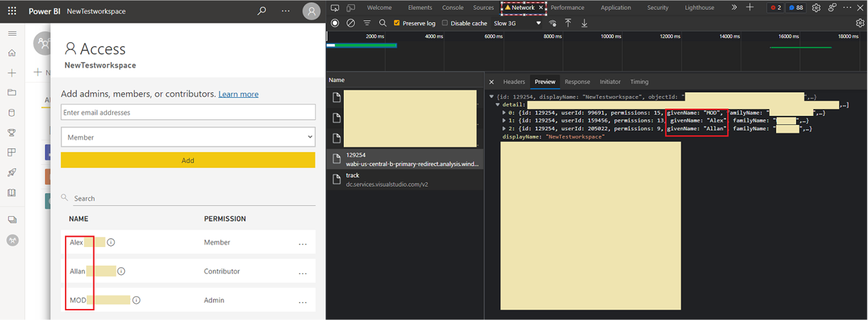Switch to the Elements tab

[x=420, y=8]
